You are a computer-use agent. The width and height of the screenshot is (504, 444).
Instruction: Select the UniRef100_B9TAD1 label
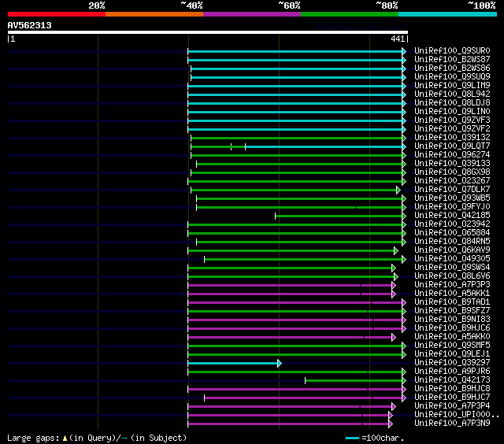[452, 302]
